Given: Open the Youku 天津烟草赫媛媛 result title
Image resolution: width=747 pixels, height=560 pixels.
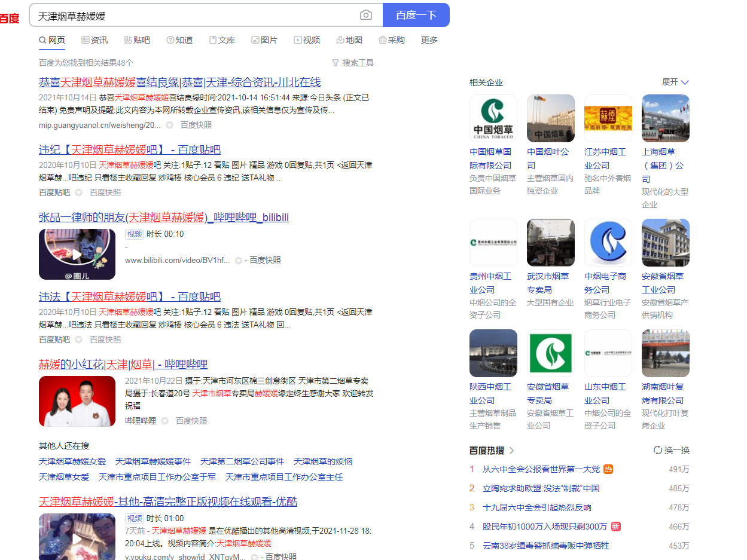Looking at the screenshot, I should [168, 502].
